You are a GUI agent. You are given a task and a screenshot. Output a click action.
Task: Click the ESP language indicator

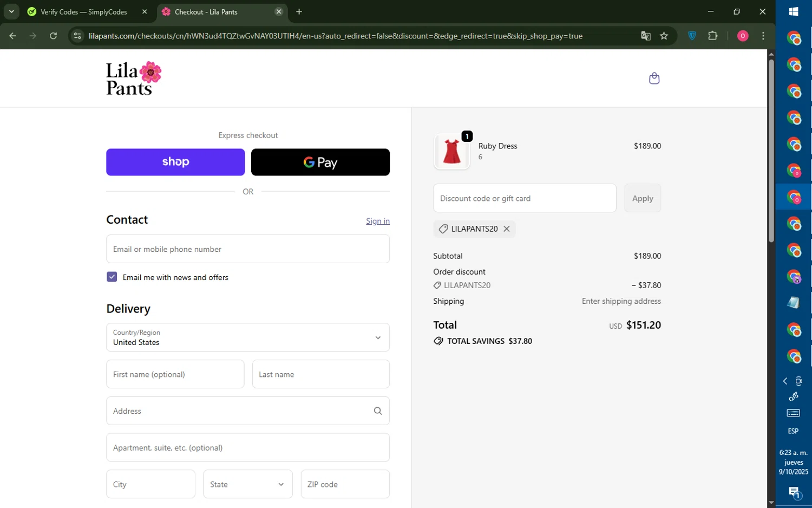tap(794, 431)
